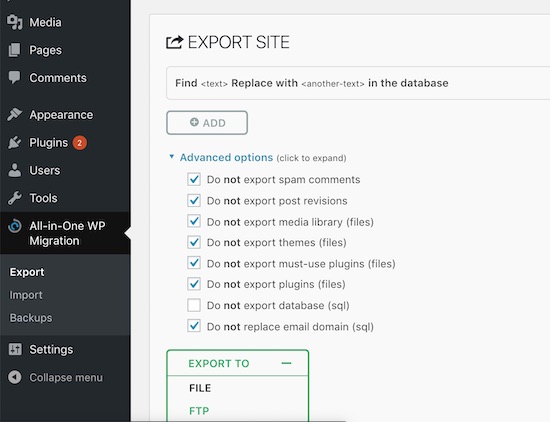Image resolution: width=550 pixels, height=422 pixels.
Task: Click the Media icon in sidebar
Action: (x=15, y=22)
